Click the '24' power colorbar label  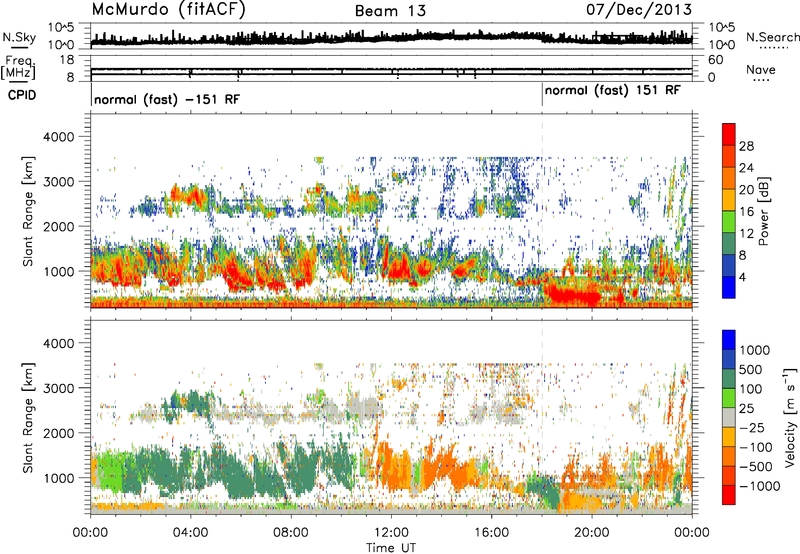pos(746,168)
